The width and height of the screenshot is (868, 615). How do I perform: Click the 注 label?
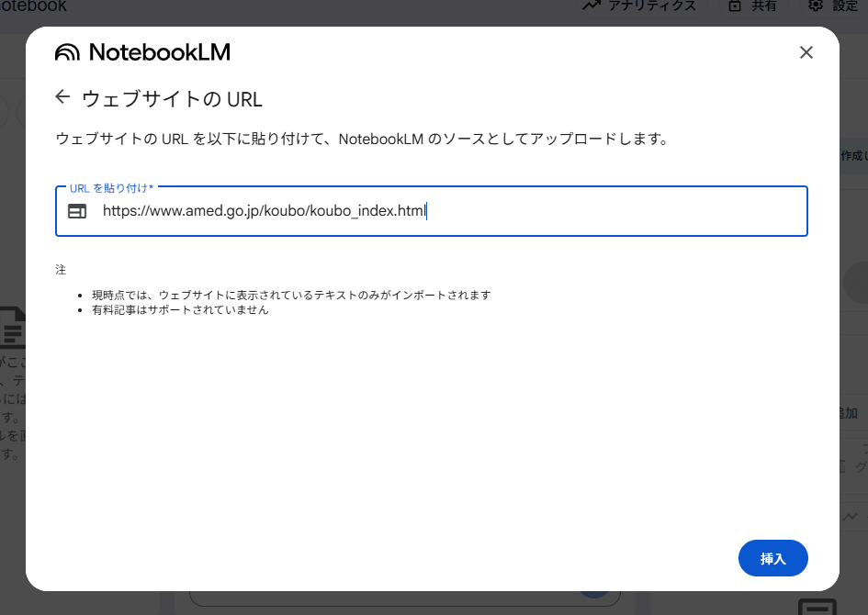(61, 270)
